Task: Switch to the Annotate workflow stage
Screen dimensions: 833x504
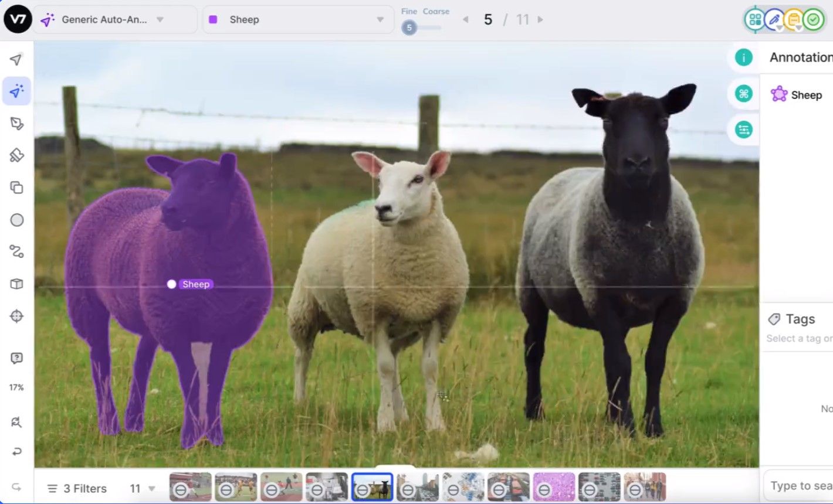Action: pyautogui.click(x=774, y=19)
